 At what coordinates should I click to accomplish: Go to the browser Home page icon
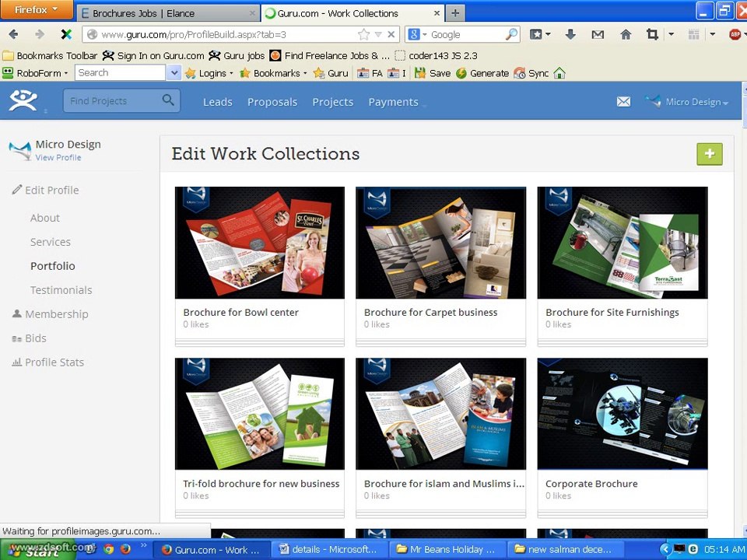tap(626, 34)
